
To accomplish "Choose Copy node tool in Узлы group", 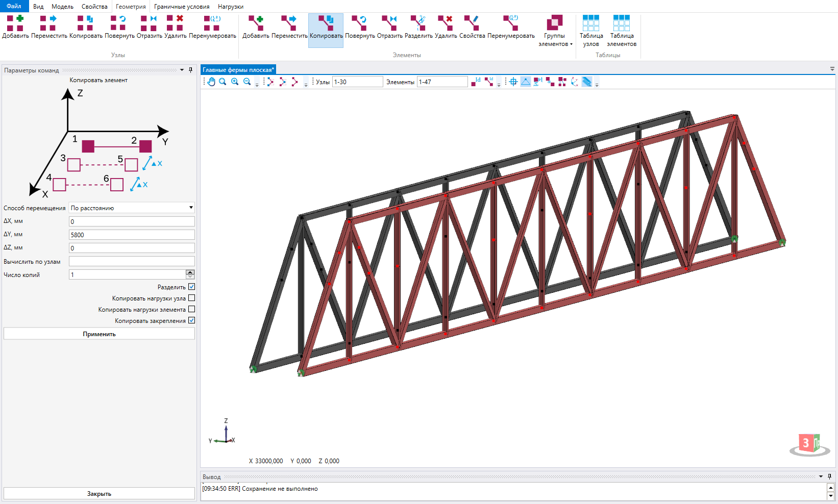I will (x=86, y=27).
